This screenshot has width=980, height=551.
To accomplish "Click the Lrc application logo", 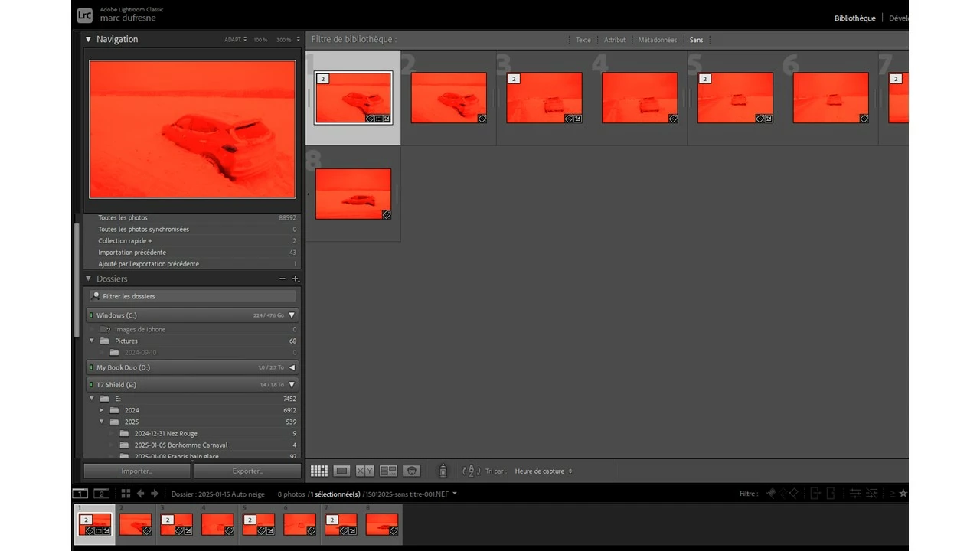I will (x=84, y=15).
